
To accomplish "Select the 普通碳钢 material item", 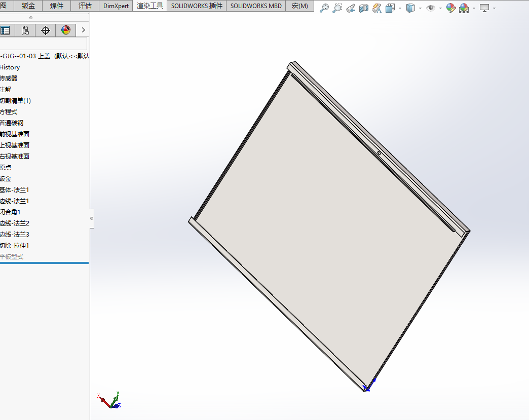I will pos(12,123).
